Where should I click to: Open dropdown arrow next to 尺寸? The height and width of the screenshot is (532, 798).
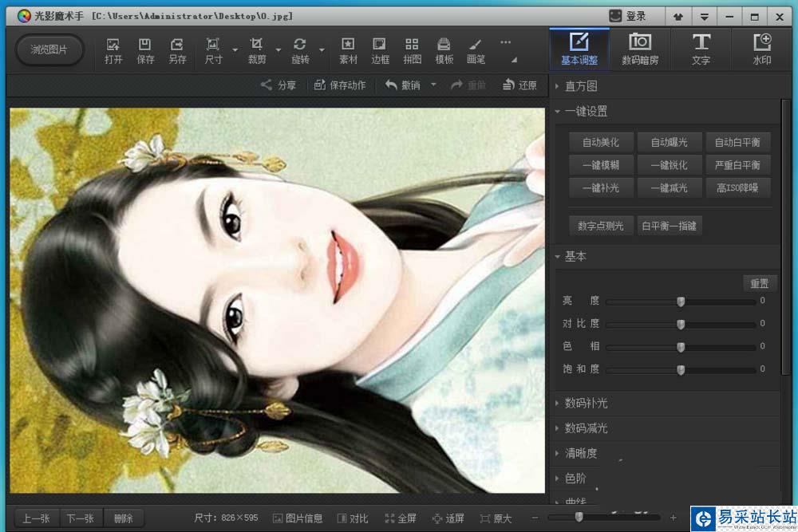(x=235, y=50)
